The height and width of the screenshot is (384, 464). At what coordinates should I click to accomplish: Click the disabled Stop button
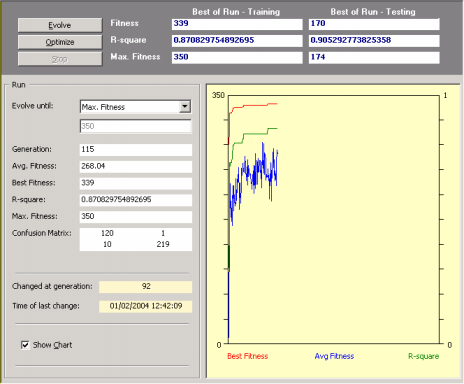(60, 59)
